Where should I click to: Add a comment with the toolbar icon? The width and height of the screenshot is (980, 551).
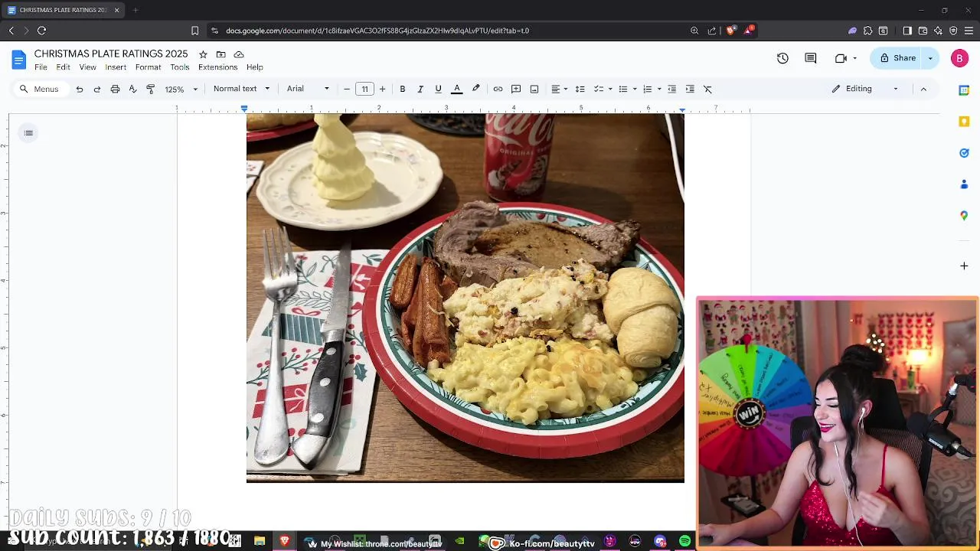[516, 89]
